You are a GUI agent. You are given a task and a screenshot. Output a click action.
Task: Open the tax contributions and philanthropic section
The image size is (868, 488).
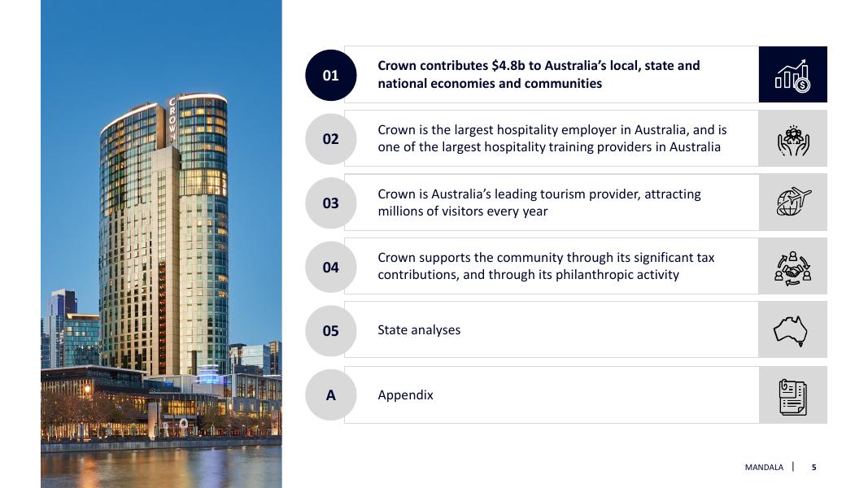coord(546,266)
